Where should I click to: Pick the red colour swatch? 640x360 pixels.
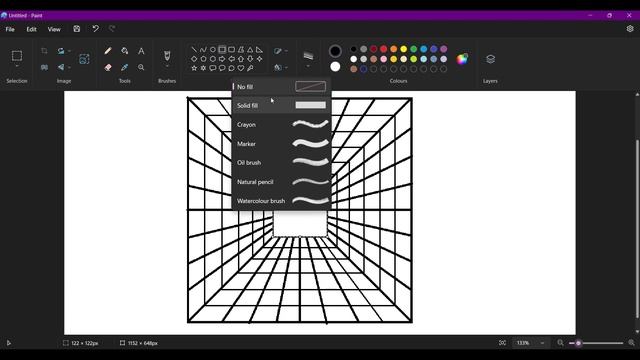[383, 49]
